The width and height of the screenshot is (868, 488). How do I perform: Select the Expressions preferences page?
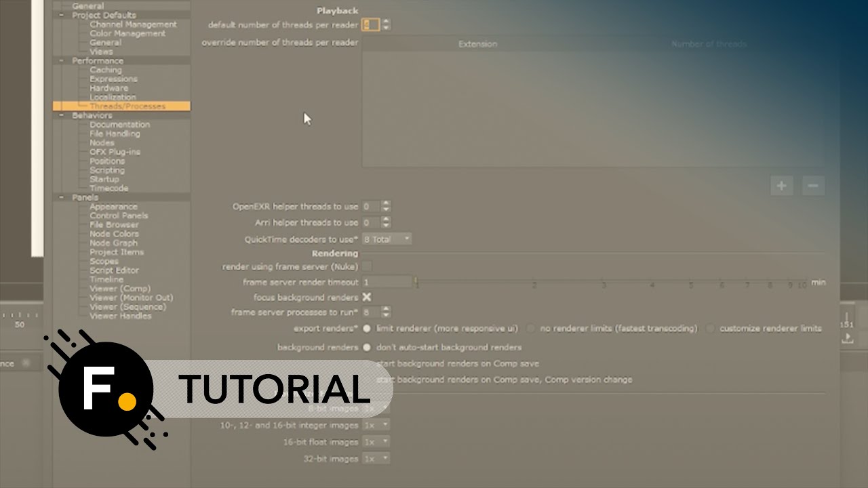[x=113, y=79]
